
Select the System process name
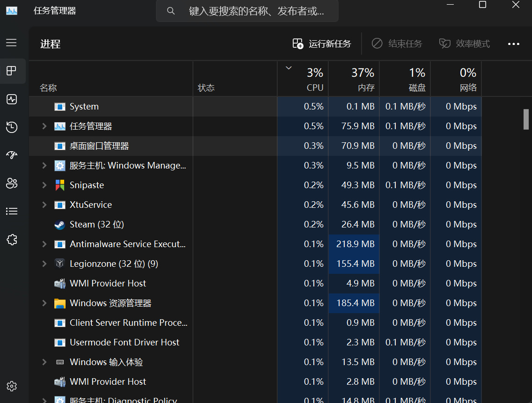click(84, 107)
